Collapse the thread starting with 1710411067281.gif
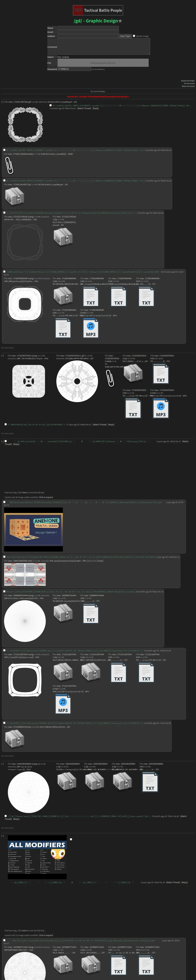This screenshot has width=196, height=980. [3, 102]
